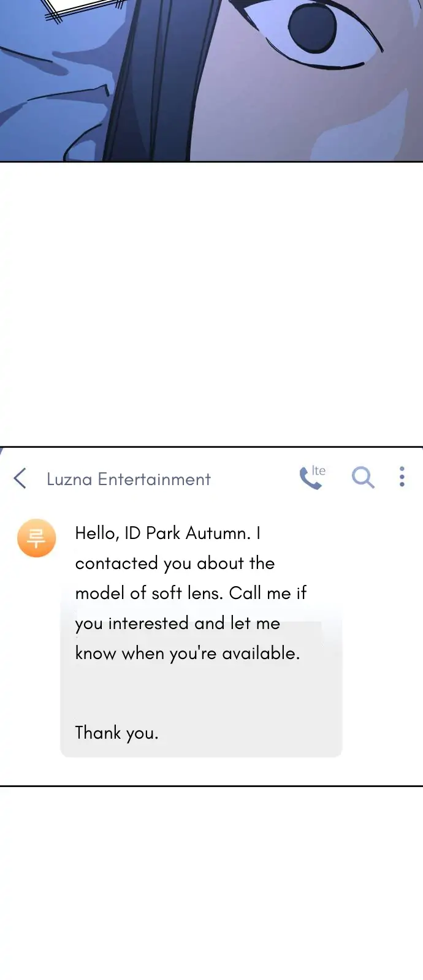
Task: Click the 'Hello, ID Park Autumn' line
Action: (x=167, y=533)
